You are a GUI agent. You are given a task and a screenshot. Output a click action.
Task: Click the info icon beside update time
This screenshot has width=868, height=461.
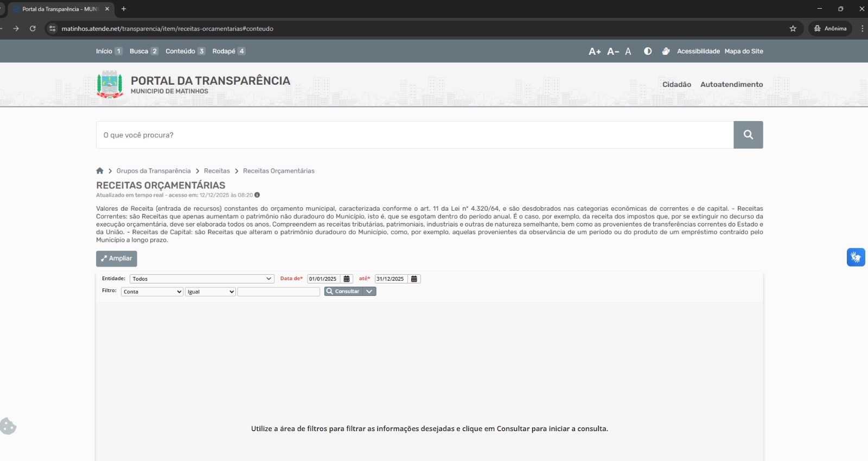pyautogui.click(x=257, y=195)
